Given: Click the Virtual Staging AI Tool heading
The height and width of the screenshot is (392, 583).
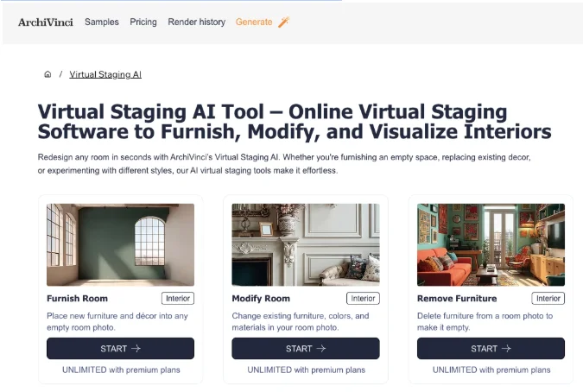Looking at the screenshot, I should [x=295, y=122].
